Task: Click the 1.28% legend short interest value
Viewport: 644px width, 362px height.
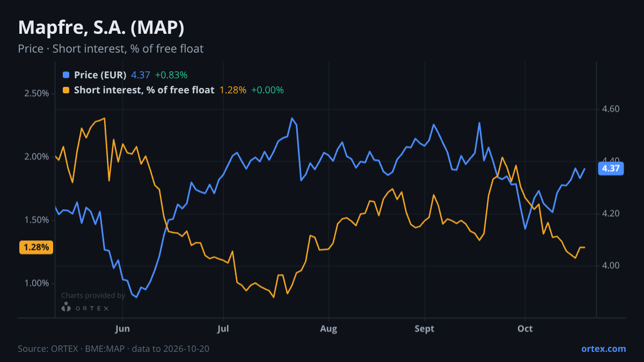Action: 233,90
